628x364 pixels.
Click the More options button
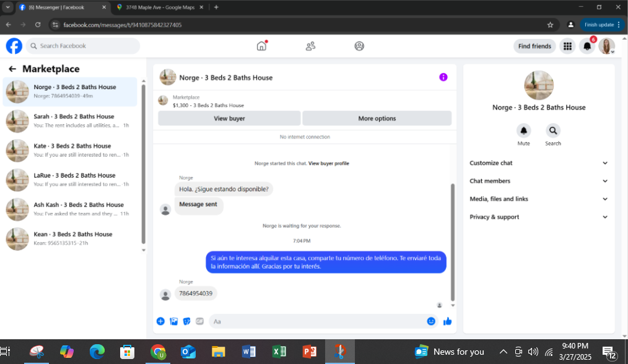377,118
